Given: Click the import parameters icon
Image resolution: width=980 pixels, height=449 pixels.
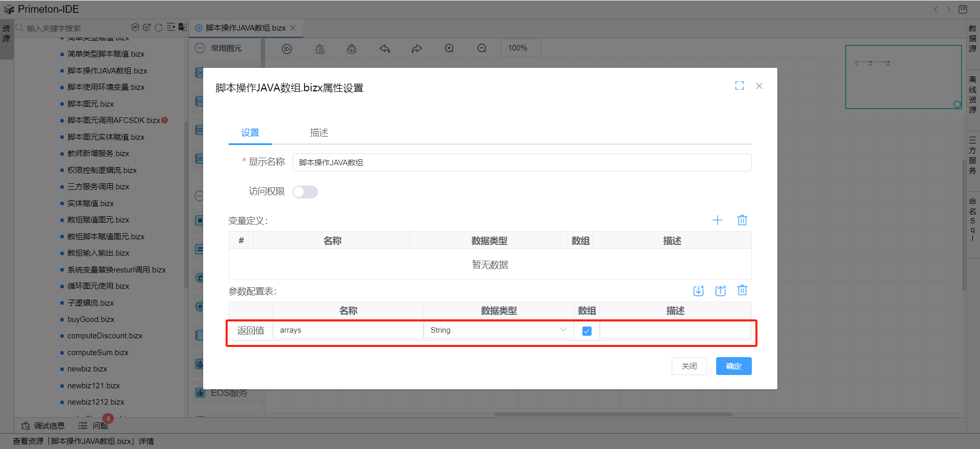Looking at the screenshot, I should pyautogui.click(x=698, y=291).
